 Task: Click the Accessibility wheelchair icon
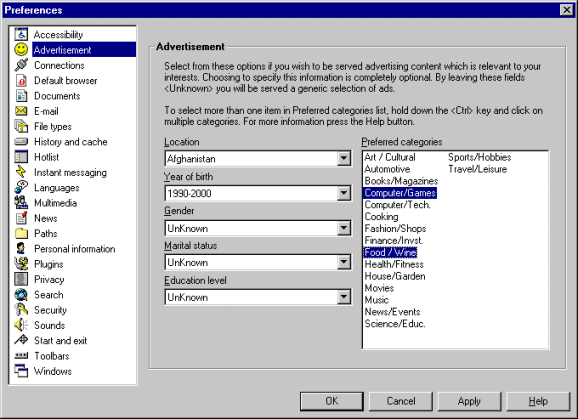tap(21, 34)
